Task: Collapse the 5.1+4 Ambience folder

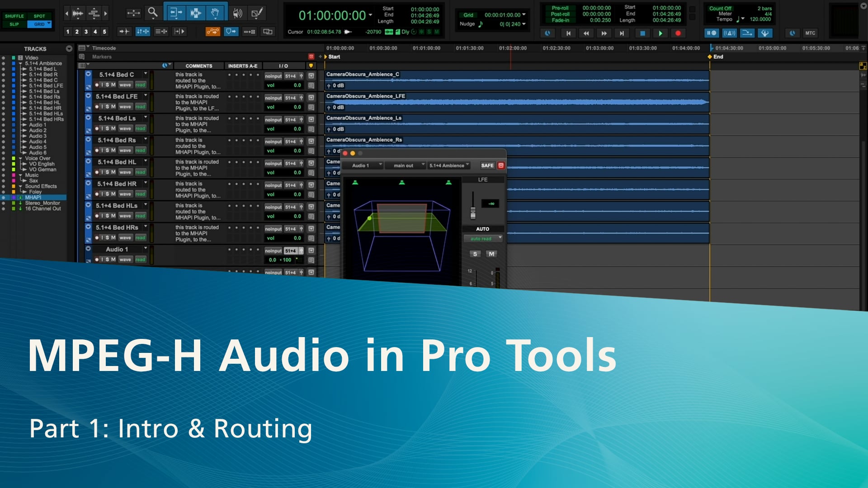Action: pos(20,64)
